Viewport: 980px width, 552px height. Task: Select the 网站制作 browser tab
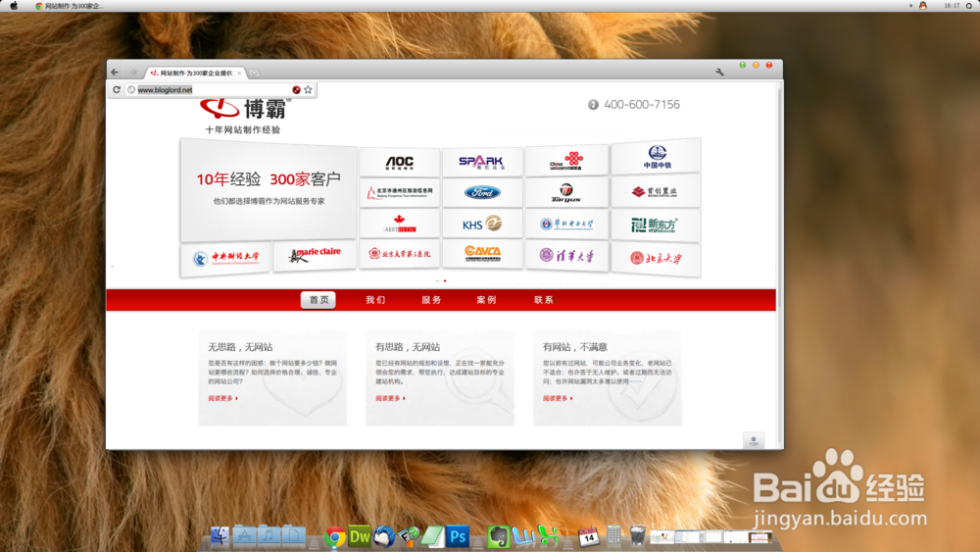(x=196, y=74)
